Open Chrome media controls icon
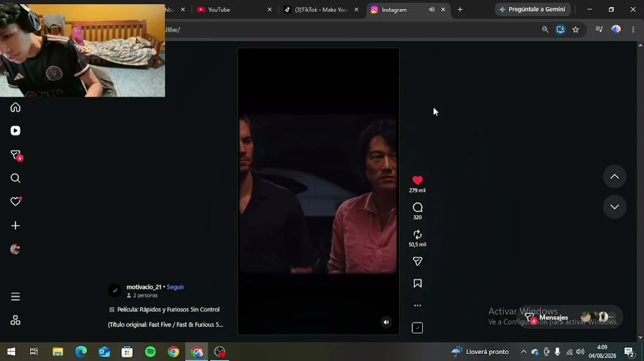The image size is (644, 361). click(x=599, y=30)
